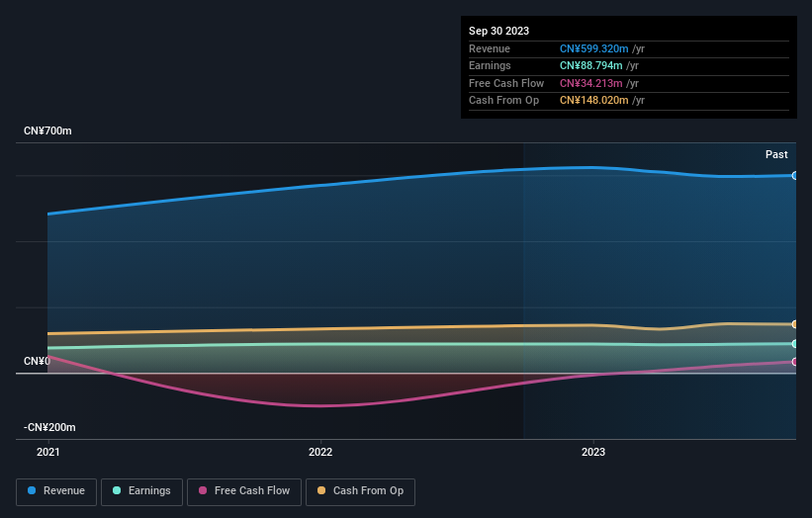Click the orange Cash From Op endpoint marker

[795, 324]
